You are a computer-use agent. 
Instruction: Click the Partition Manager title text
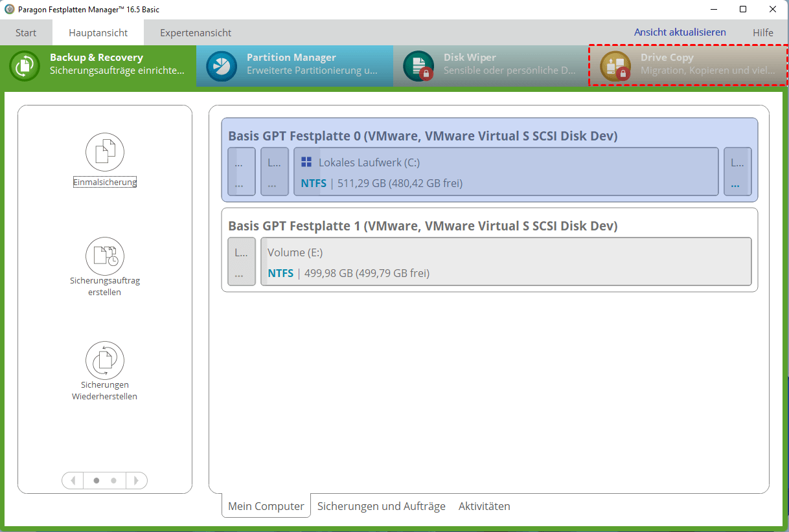292,58
